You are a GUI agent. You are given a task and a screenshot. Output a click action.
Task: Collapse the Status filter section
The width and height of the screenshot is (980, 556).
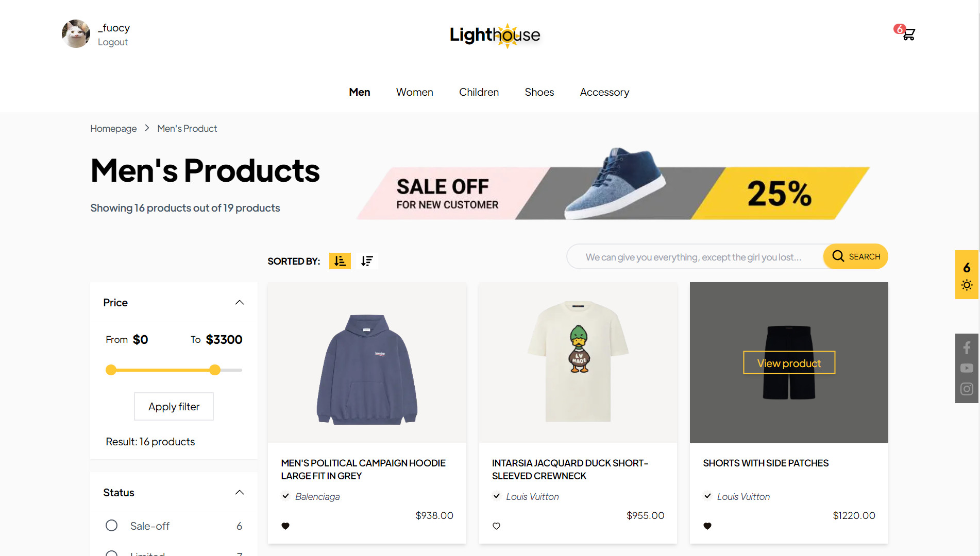click(x=240, y=492)
